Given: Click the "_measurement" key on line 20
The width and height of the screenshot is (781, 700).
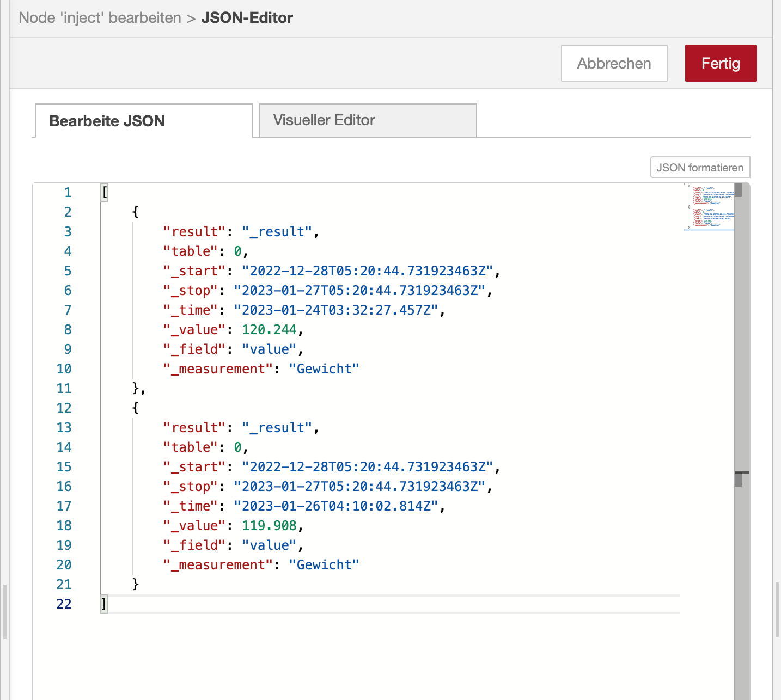Looking at the screenshot, I should point(218,564).
